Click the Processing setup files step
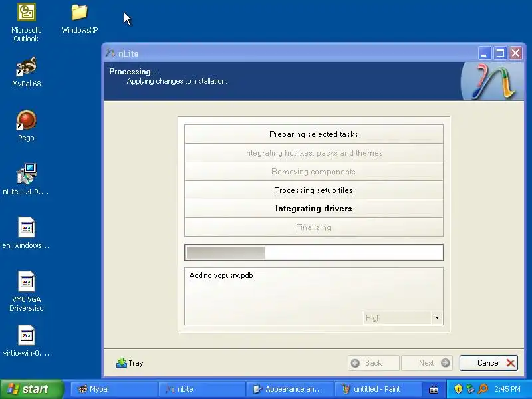Image resolution: width=532 pixels, height=399 pixels. pyautogui.click(x=314, y=190)
